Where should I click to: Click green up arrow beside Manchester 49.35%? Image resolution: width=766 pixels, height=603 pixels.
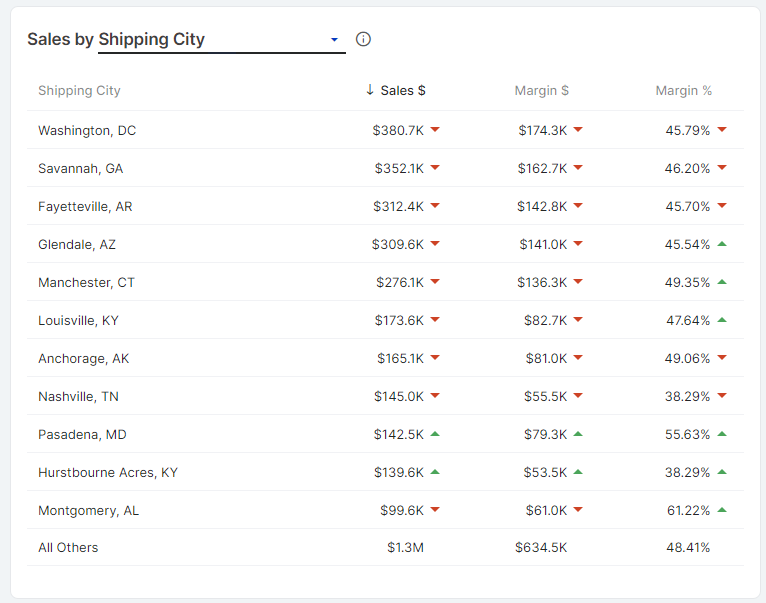click(722, 282)
